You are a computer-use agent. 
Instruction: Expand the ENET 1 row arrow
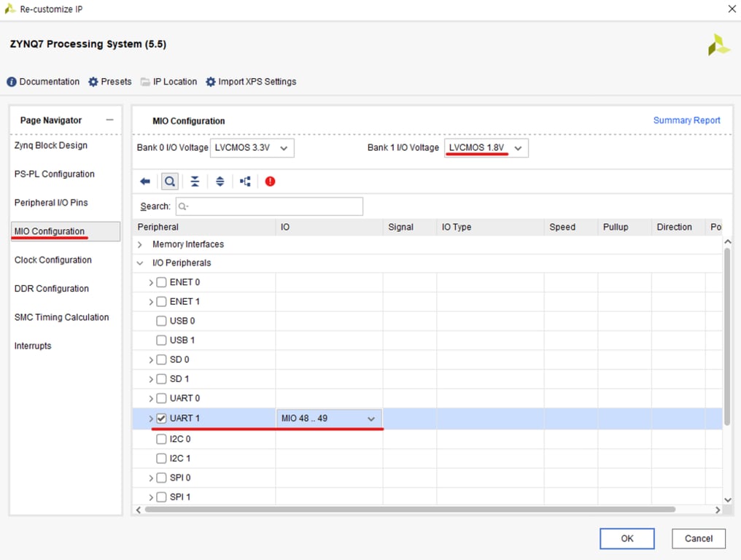pyautogui.click(x=151, y=302)
